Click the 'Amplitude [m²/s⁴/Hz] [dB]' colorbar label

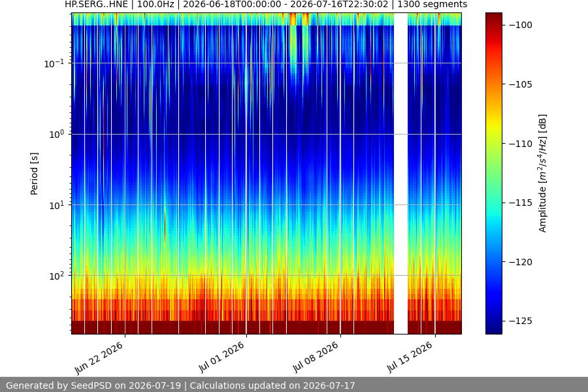tap(543, 173)
